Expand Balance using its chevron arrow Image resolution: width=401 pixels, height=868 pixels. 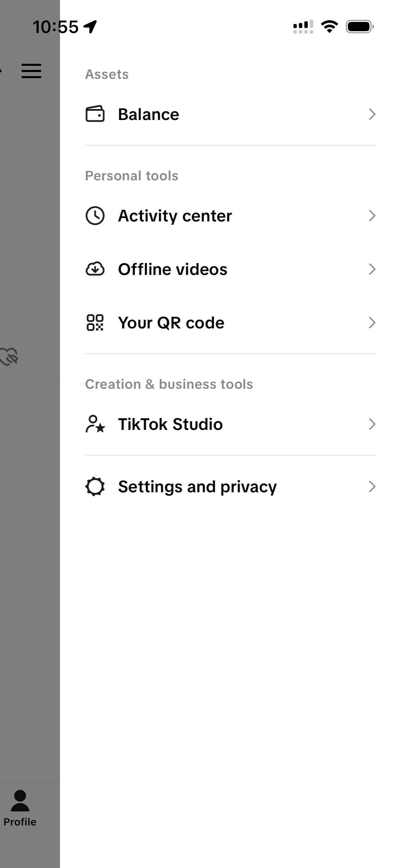[x=372, y=114]
